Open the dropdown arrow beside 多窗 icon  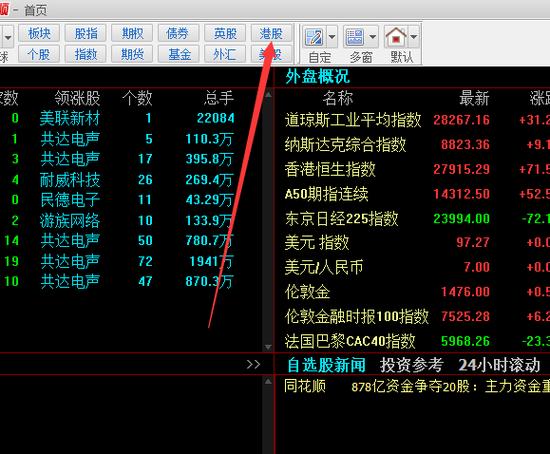[x=373, y=36]
